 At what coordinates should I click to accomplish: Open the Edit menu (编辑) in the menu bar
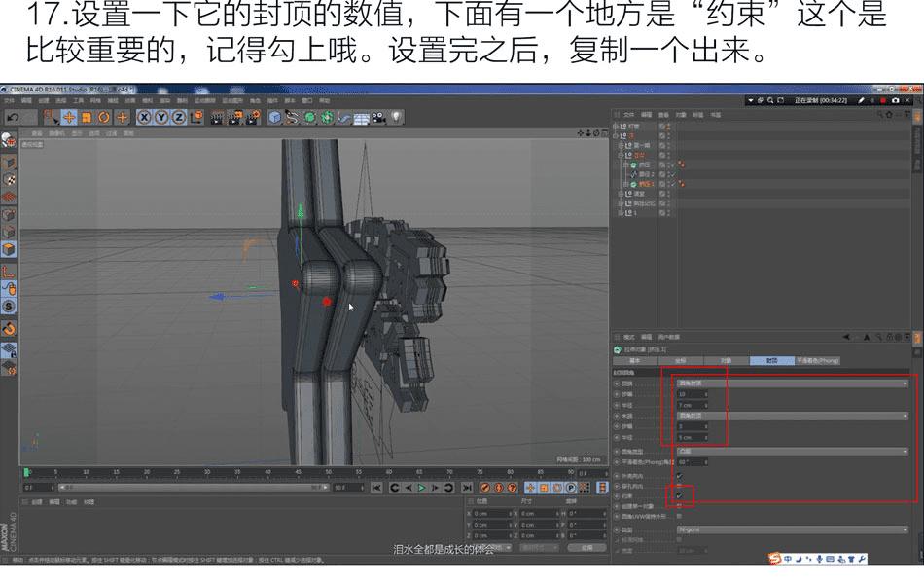pyautogui.click(x=26, y=101)
